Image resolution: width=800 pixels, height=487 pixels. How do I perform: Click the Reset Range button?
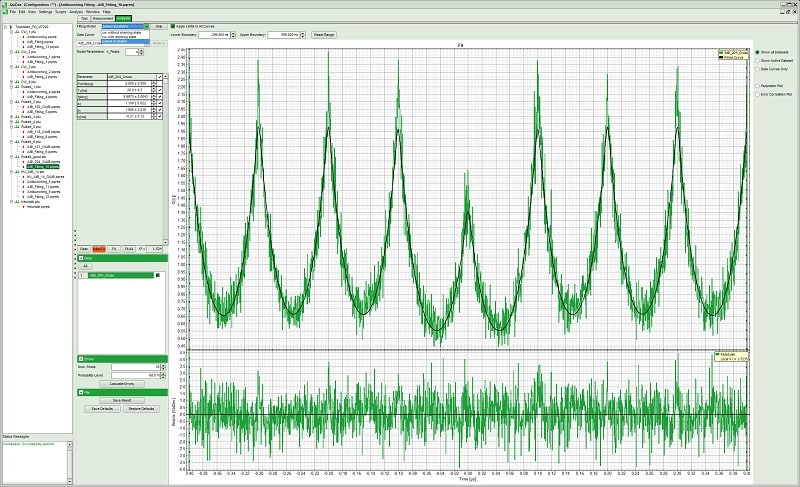coord(325,35)
